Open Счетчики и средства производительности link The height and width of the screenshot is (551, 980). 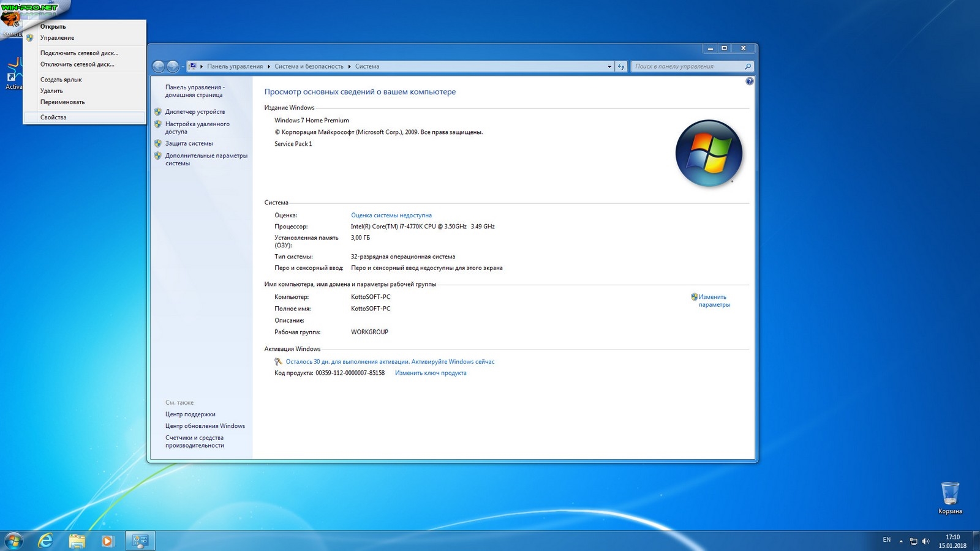(x=194, y=441)
